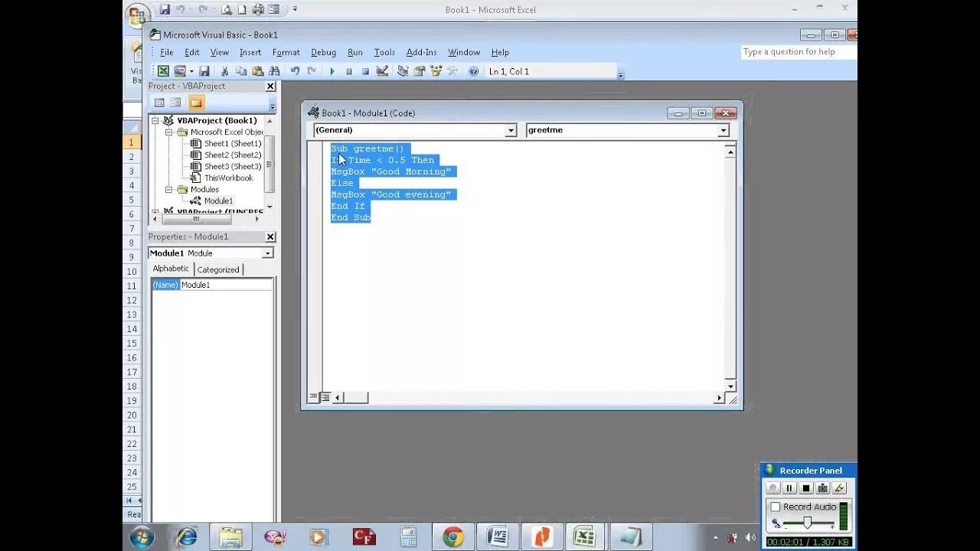The width and height of the screenshot is (980, 551).
Task: Select ThisWorkbook in project tree
Action: click(x=228, y=178)
